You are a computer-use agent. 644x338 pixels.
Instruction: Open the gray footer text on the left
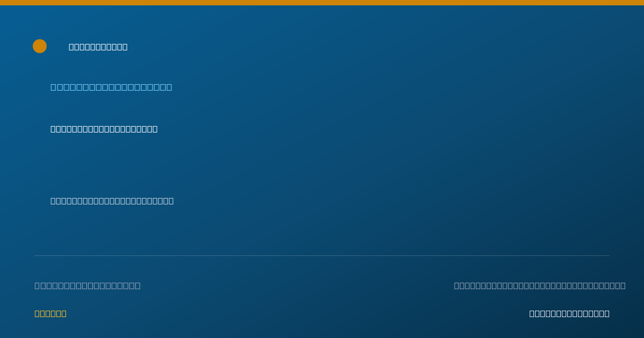(87, 285)
